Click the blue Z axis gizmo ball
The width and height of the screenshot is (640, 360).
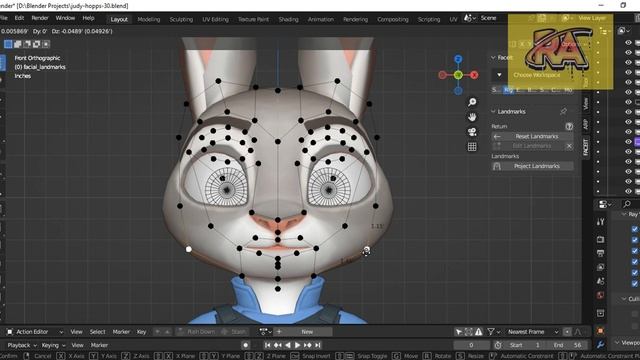[458, 60]
